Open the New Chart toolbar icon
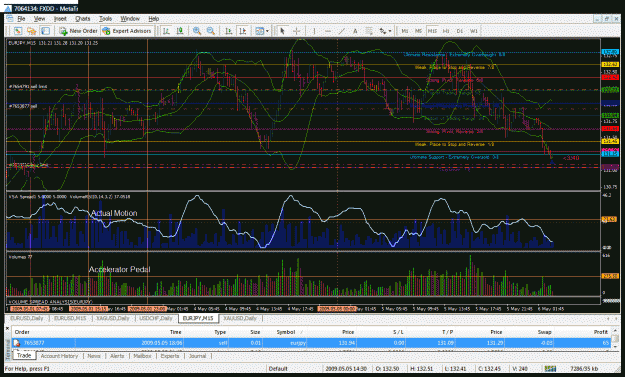This screenshot has width=625, height=377. coord(18,31)
